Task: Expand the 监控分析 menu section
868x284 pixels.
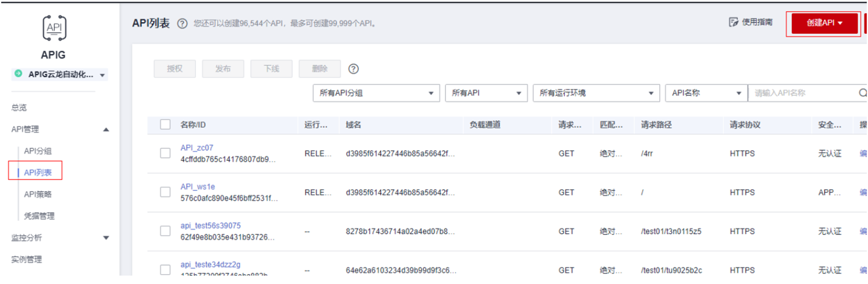Action: tap(106, 238)
